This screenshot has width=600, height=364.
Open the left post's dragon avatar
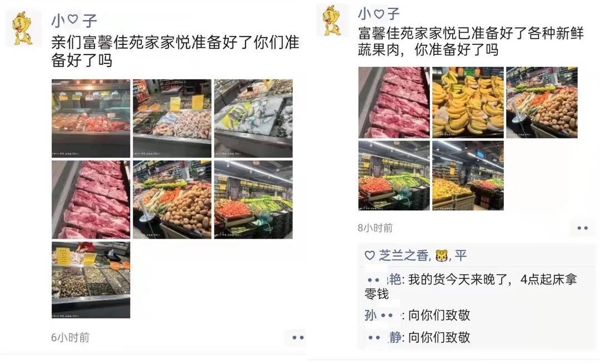[23, 28]
